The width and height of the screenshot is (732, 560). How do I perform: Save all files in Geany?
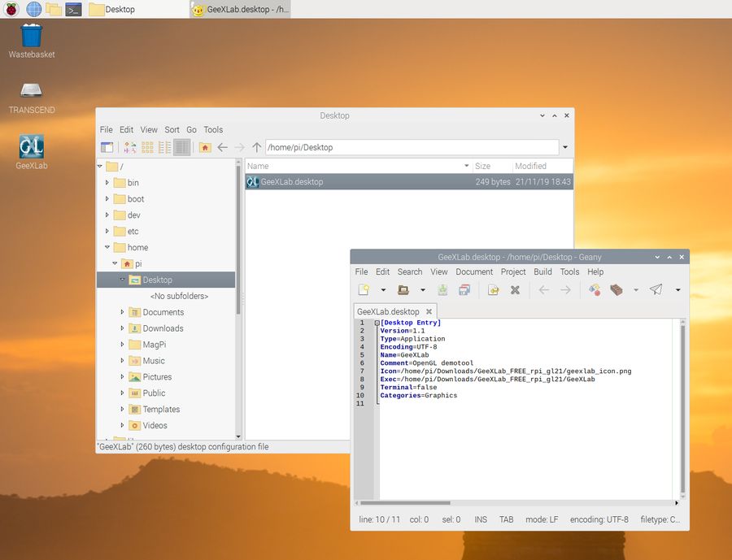coord(464,290)
